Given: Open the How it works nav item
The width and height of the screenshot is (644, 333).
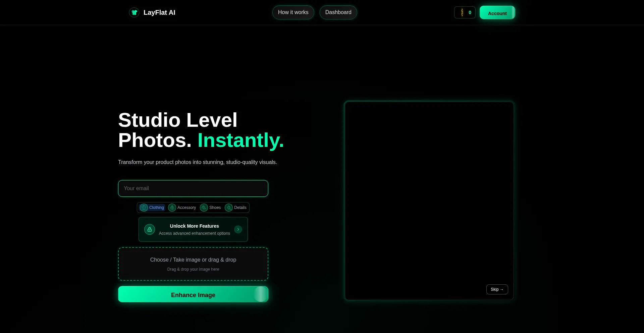Looking at the screenshot, I should pos(293,12).
